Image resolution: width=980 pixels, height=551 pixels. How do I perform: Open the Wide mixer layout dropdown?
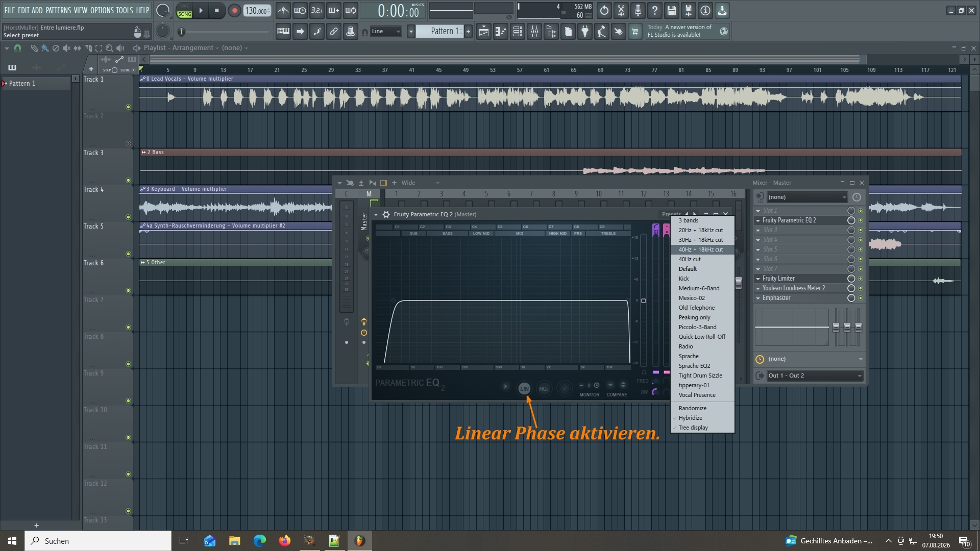coord(420,183)
